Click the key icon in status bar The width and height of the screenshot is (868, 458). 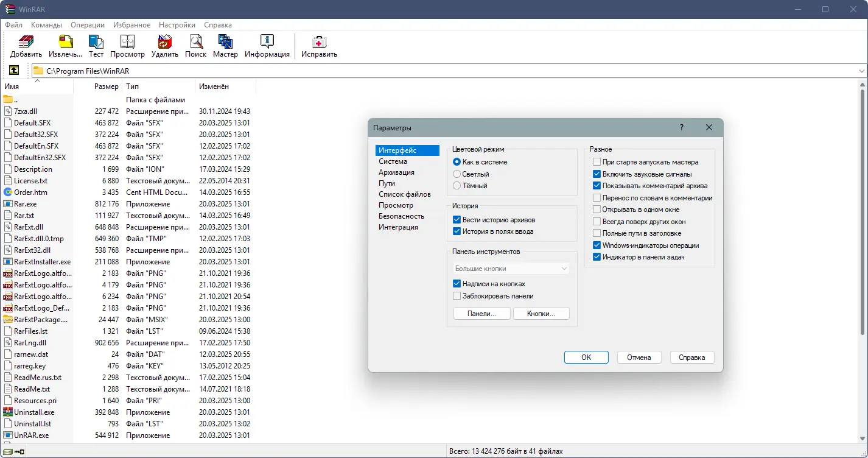tap(19, 451)
